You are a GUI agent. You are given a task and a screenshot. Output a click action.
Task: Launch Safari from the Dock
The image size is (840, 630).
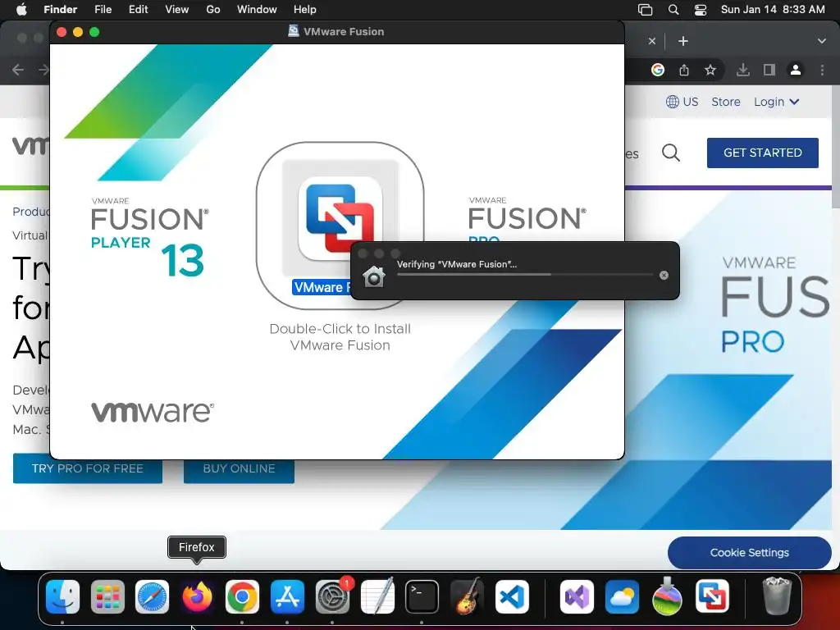[x=152, y=597]
